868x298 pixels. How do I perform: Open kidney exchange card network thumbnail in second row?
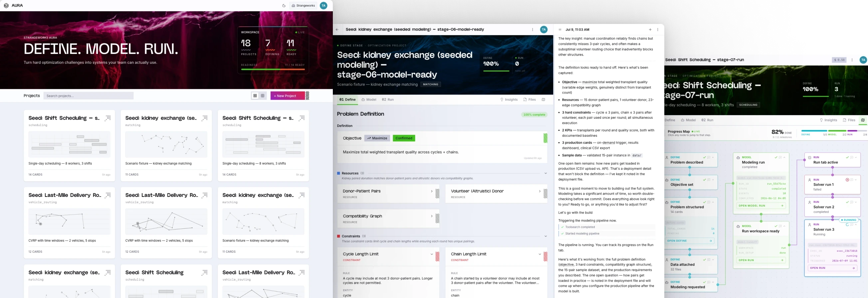tap(263, 221)
